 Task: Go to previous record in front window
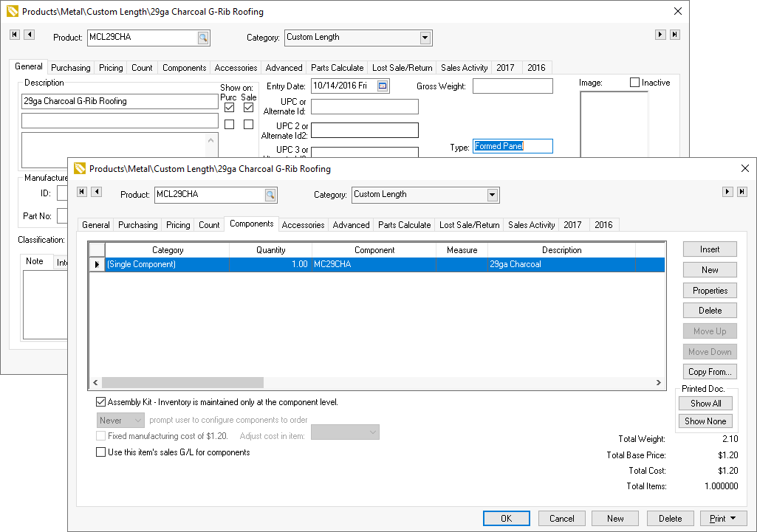[96, 192]
